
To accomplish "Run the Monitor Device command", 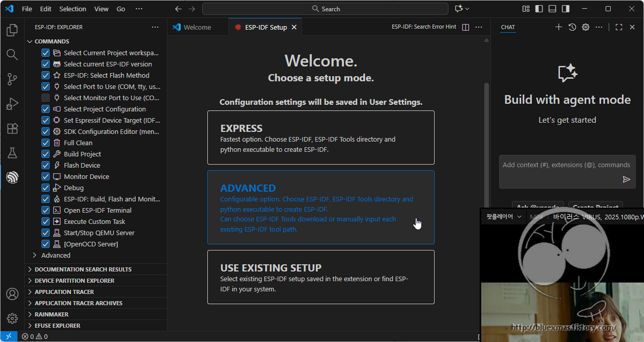I will 87,177.
